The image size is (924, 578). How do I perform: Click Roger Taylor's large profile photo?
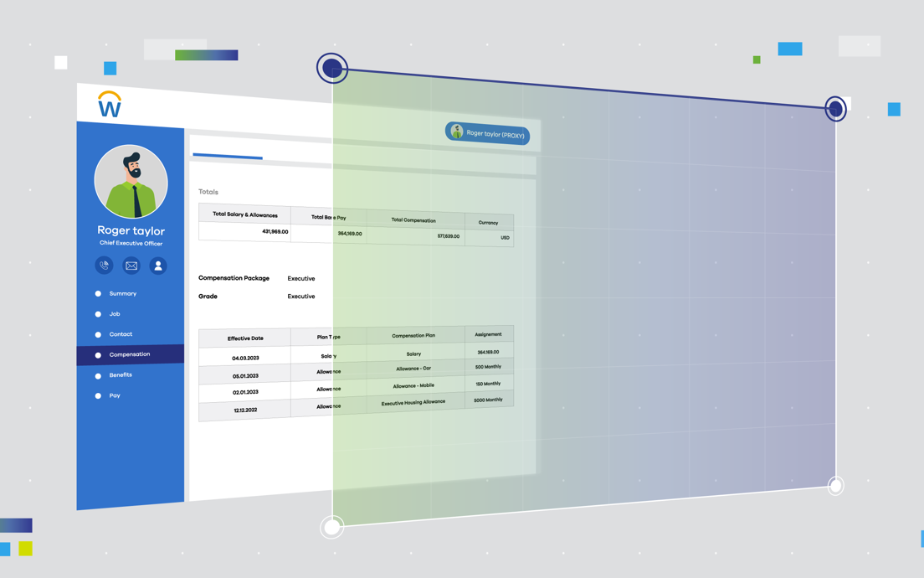point(131,182)
